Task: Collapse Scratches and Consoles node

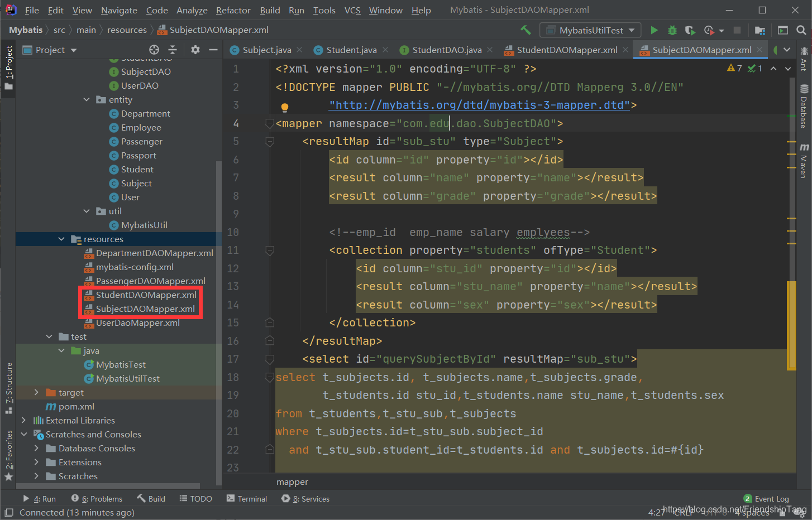Action: point(23,434)
